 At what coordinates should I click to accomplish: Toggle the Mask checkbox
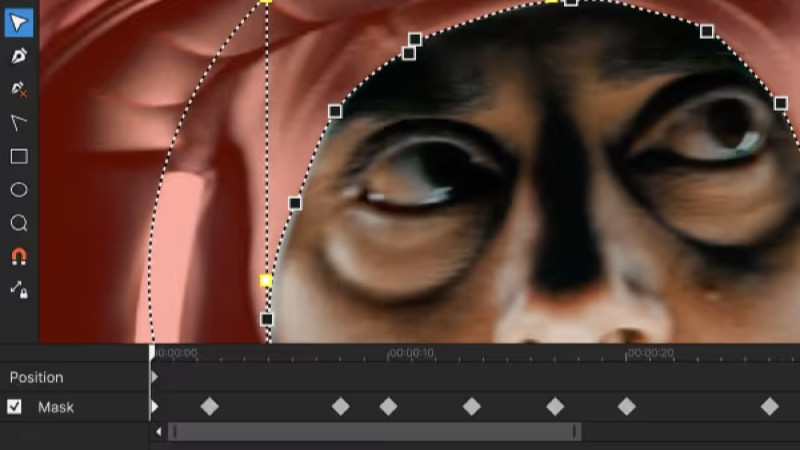[x=14, y=407]
